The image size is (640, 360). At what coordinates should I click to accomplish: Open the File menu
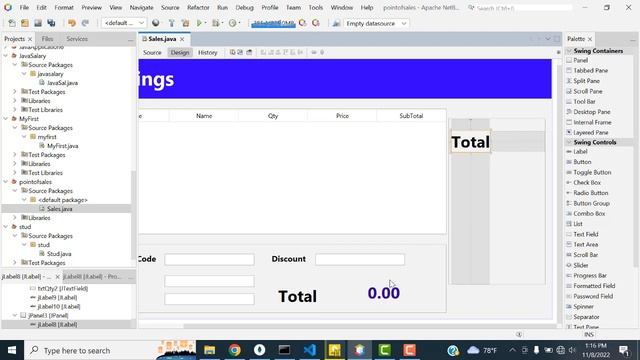pyautogui.click(x=24, y=7)
